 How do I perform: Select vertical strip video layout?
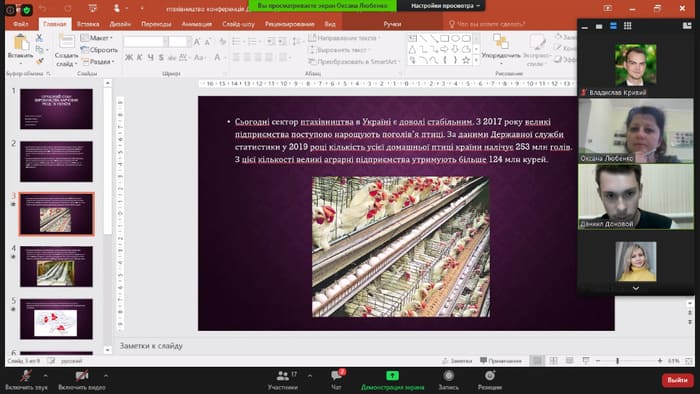tap(613, 26)
